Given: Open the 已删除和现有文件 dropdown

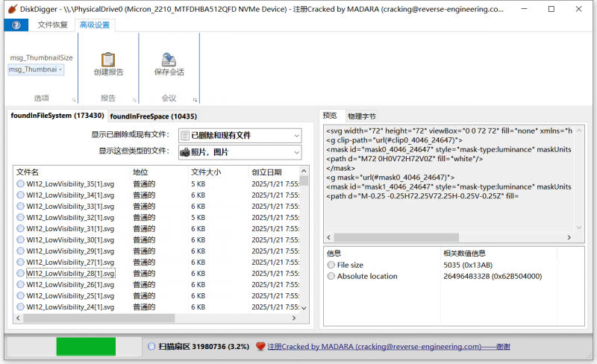Looking at the screenshot, I should click(x=240, y=136).
